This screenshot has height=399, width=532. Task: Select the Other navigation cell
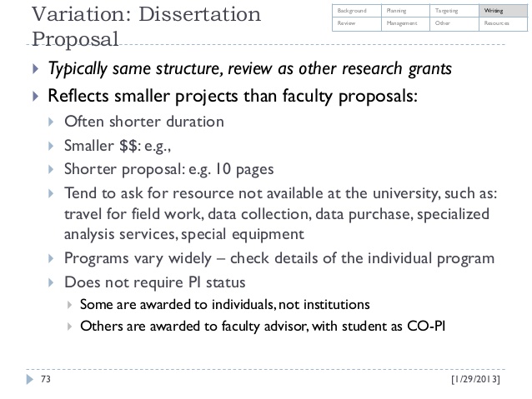[454, 24]
